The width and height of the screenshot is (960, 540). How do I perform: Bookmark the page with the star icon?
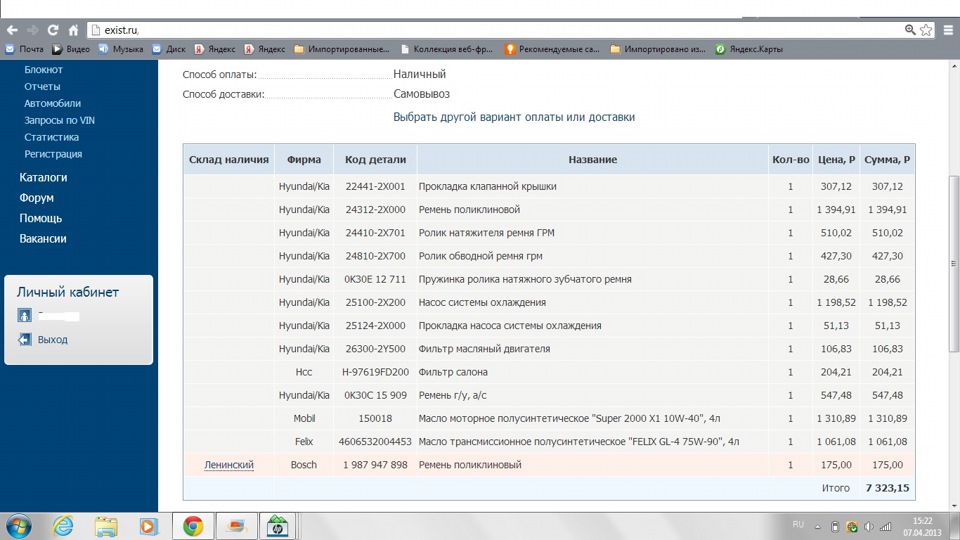pyautogui.click(x=926, y=29)
